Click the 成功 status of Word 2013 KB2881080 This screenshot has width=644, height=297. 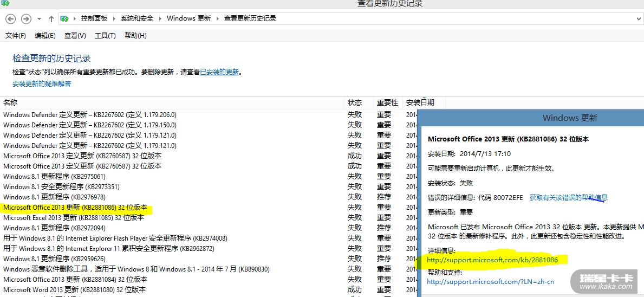click(355, 289)
